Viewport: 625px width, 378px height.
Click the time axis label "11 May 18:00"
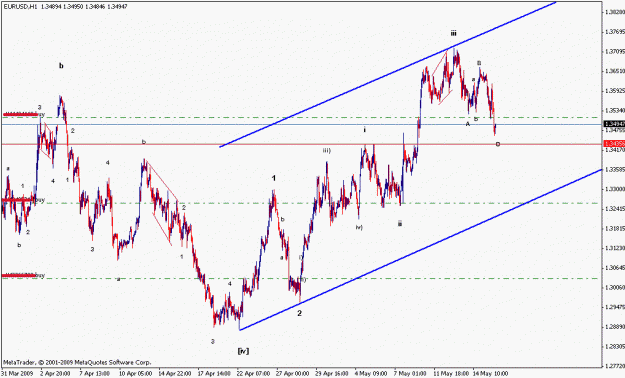[451, 374]
